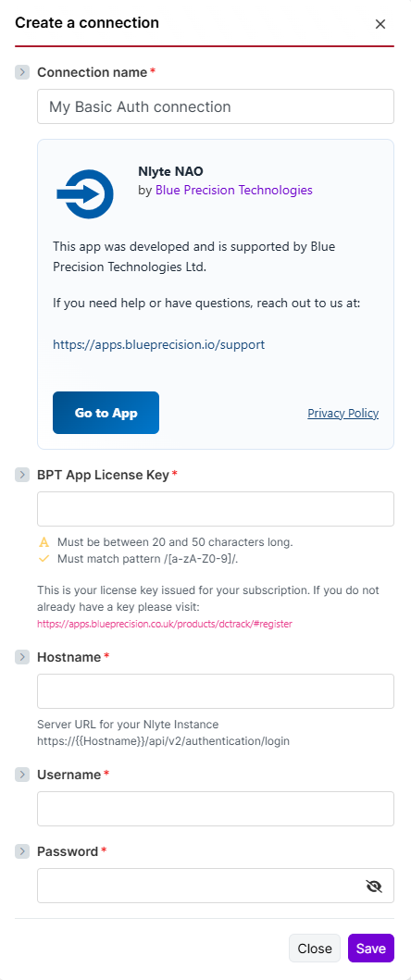The width and height of the screenshot is (411, 980).
Task: Focus the Username input field
Action: 216,809
